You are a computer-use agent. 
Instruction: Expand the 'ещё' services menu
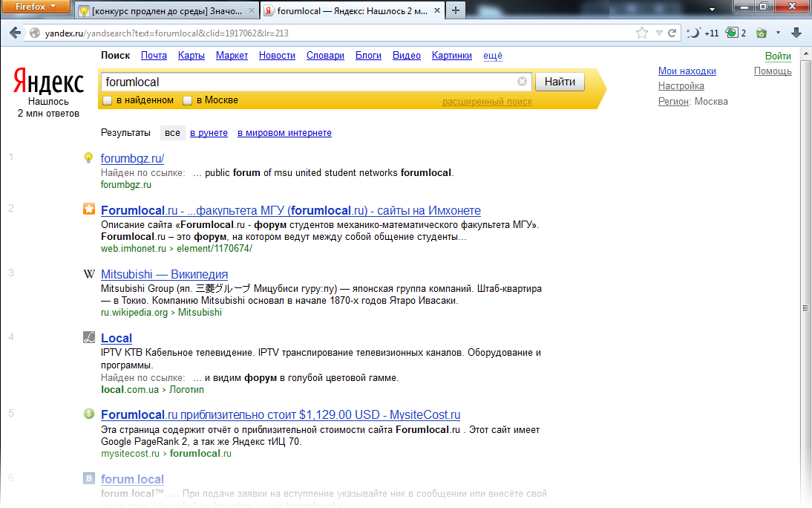[493, 56]
